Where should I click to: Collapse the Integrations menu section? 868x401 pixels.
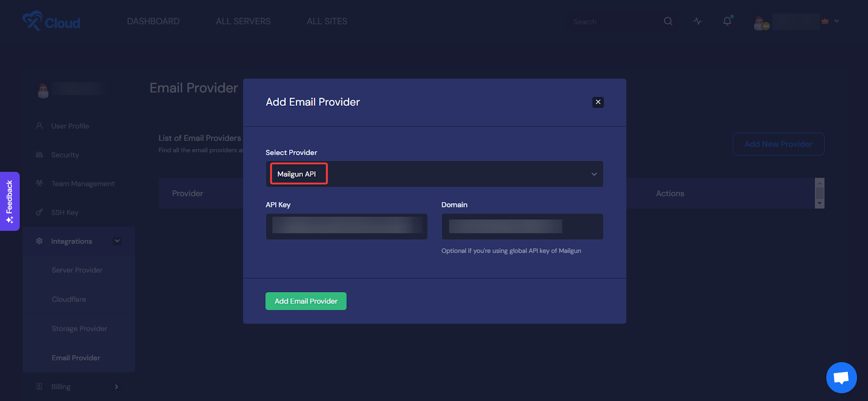click(x=117, y=241)
